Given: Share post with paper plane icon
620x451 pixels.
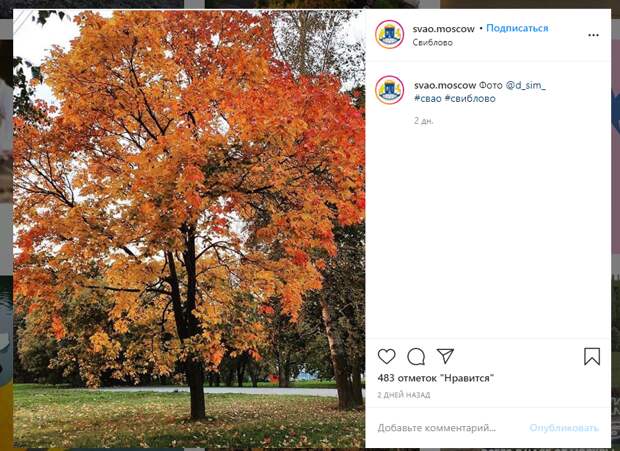Looking at the screenshot, I should pos(445,356).
